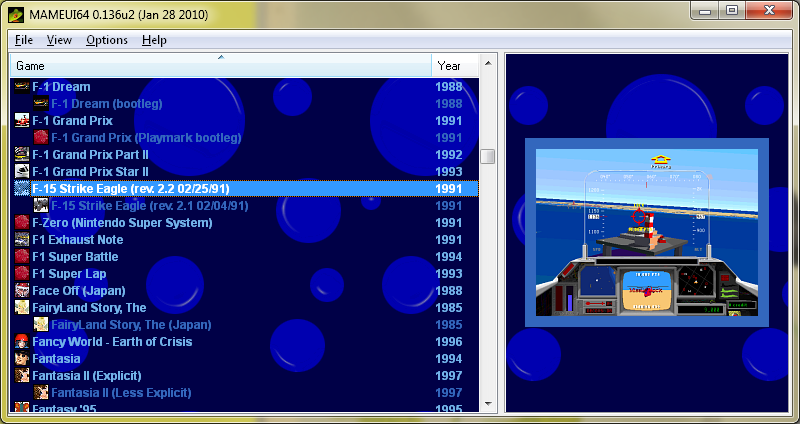The image size is (800, 424).
Task: Open the File menu
Action: pyautogui.click(x=24, y=40)
